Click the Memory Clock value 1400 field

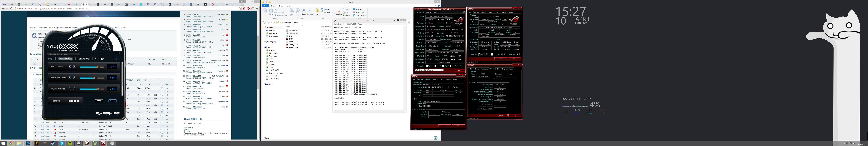[x=112, y=78]
